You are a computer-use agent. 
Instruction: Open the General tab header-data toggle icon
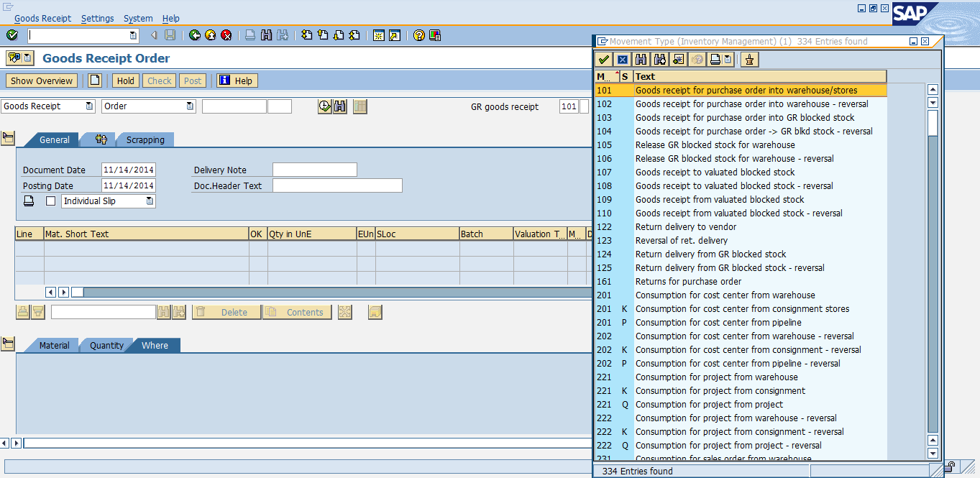[x=8, y=137]
